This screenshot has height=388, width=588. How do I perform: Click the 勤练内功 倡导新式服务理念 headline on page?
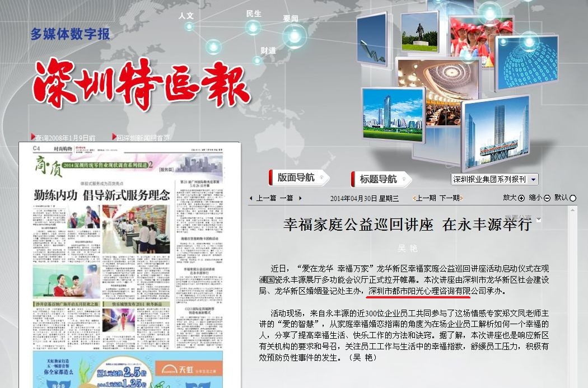coord(101,195)
